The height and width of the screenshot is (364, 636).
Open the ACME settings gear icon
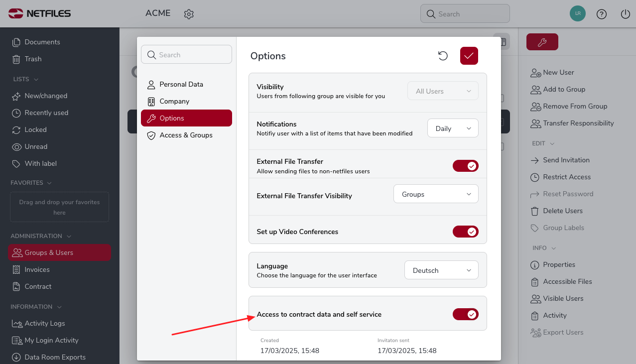point(189,14)
